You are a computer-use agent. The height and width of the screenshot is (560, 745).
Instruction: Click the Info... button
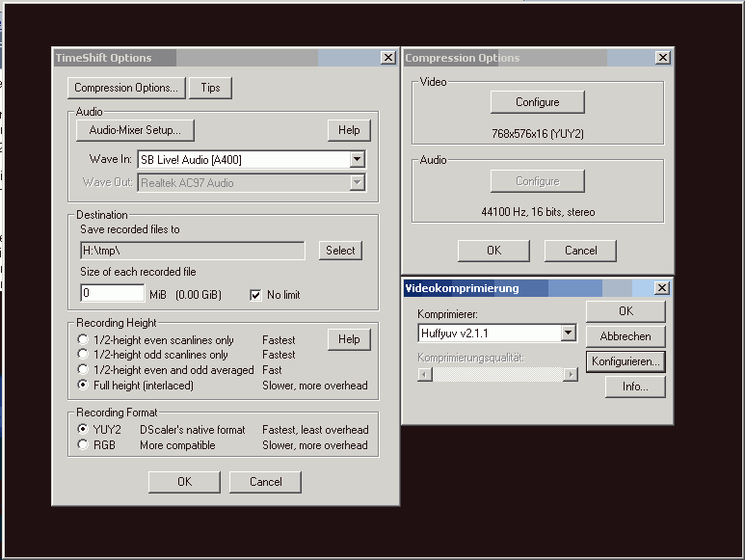pos(635,387)
